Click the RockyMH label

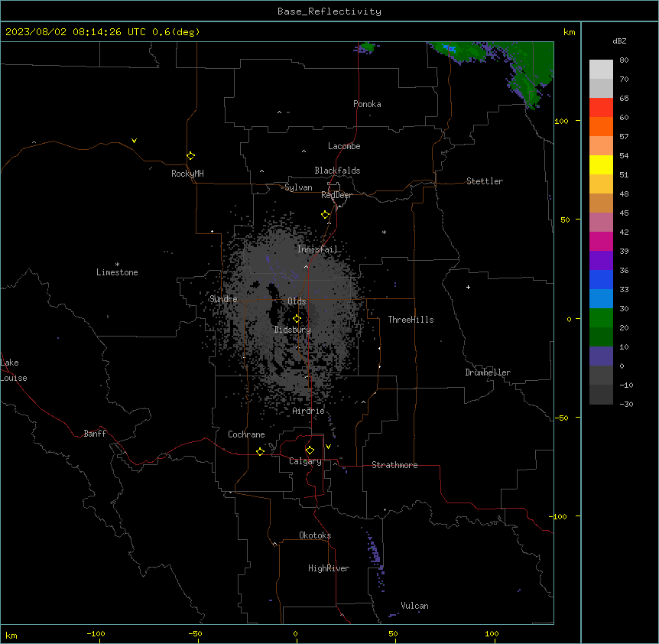coord(187,174)
